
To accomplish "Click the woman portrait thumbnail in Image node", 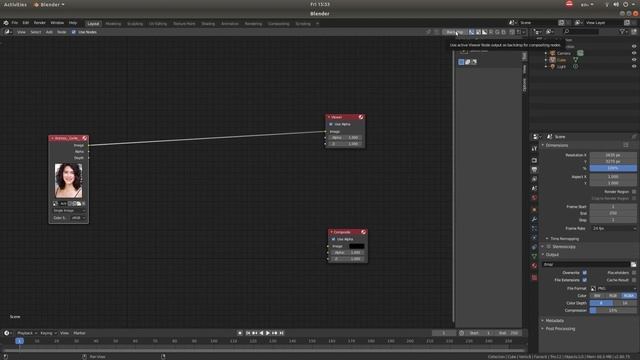I will 68,180.
